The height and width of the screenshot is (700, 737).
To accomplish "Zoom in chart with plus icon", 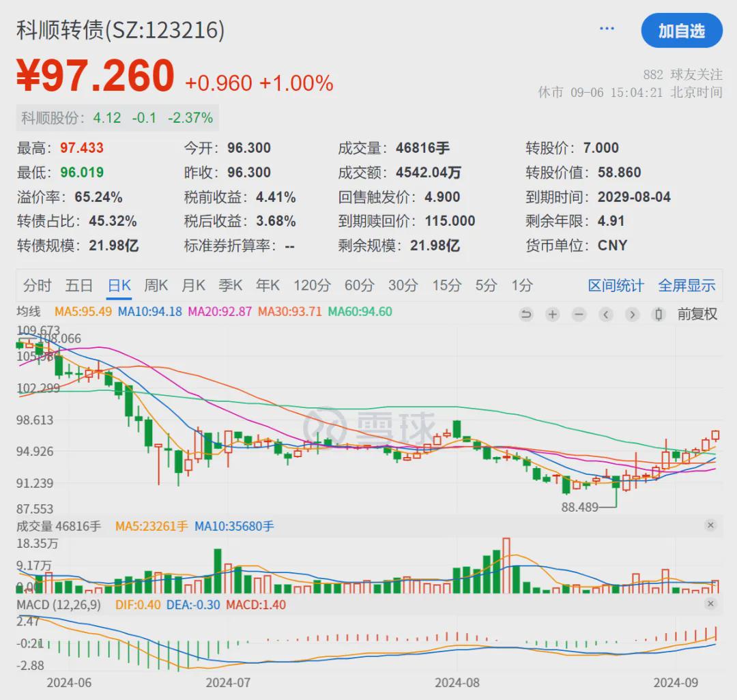I will [x=553, y=314].
